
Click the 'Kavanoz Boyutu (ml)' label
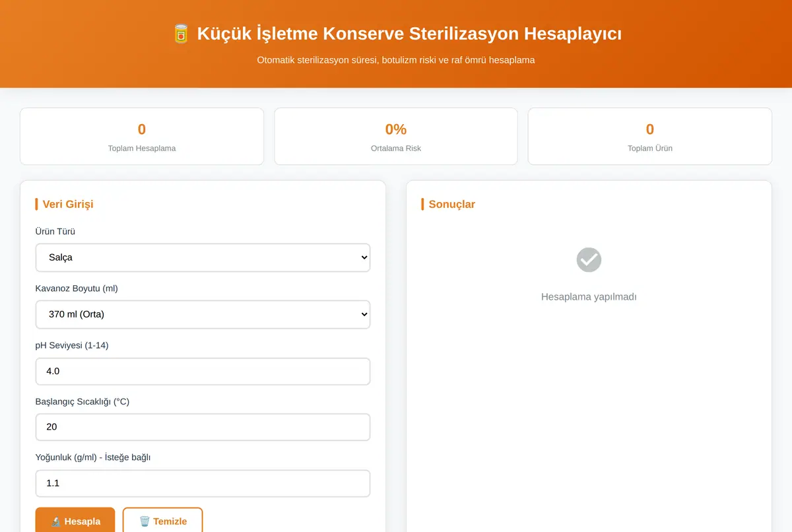77,288
